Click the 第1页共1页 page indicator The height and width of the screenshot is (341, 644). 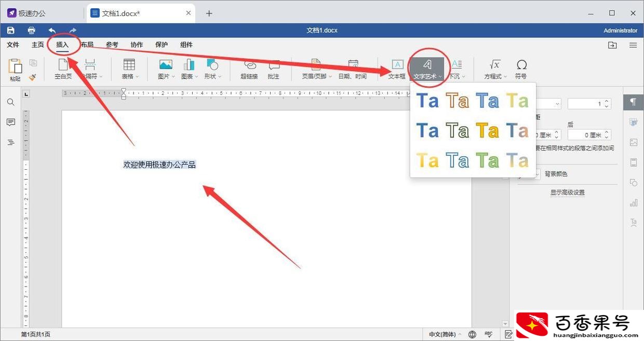coord(36,334)
